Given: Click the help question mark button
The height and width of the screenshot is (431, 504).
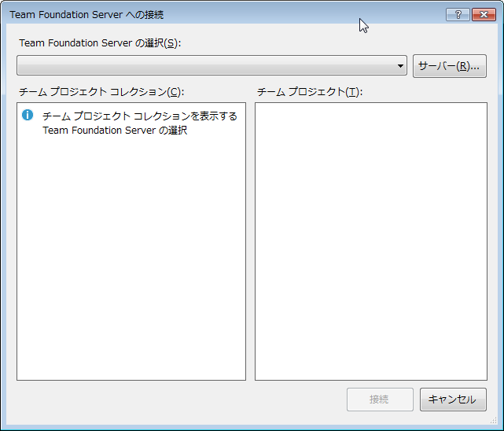Looking at the screenshot, I should click(458, 14).
